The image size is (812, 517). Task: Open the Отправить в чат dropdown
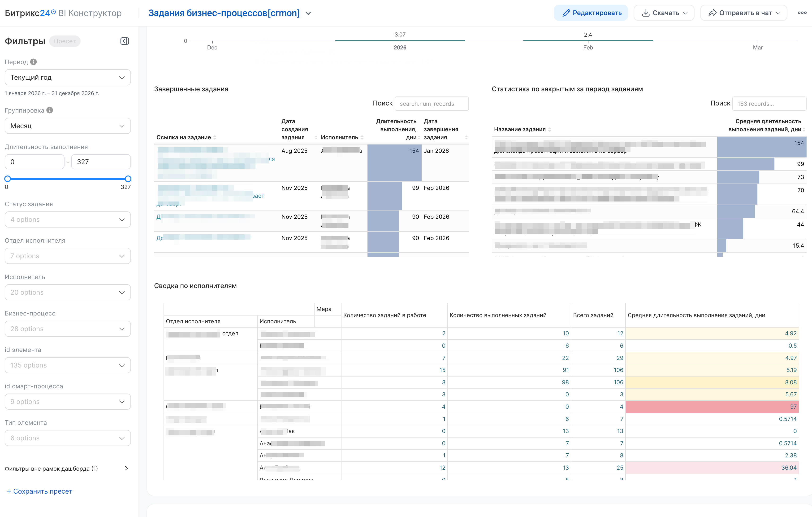743,13
